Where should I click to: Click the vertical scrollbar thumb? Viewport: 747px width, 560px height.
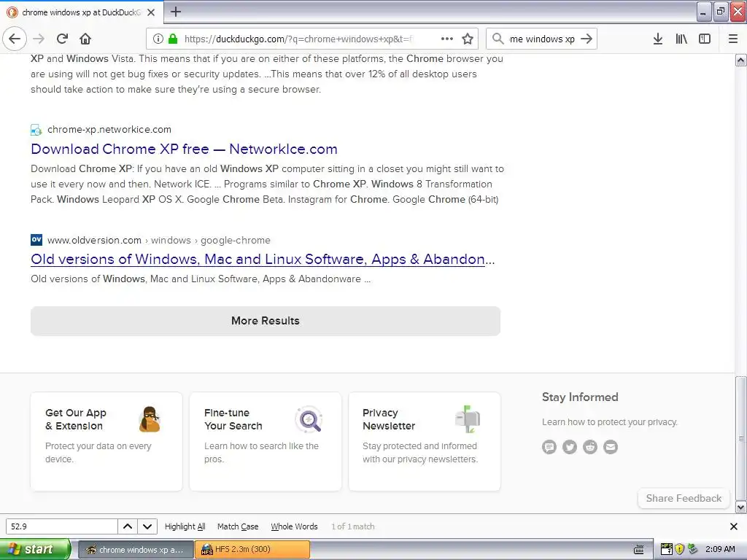click(x=741, y=438)
